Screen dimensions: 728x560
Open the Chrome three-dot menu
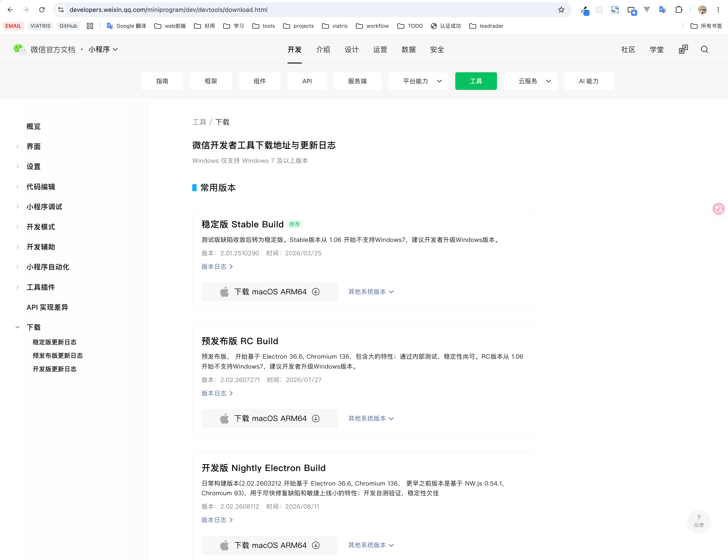(x=718, y=10)
